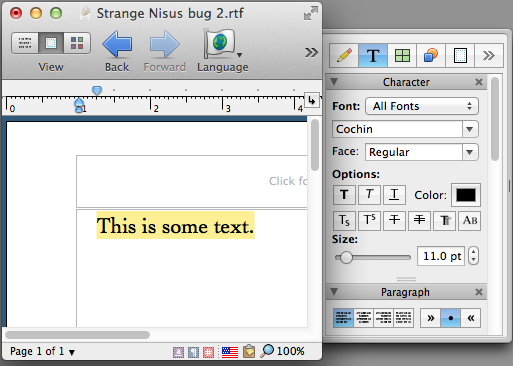Collapse the Character palette triangle
The width and height of the screenshot is (513, 366).
coord(334,82)
